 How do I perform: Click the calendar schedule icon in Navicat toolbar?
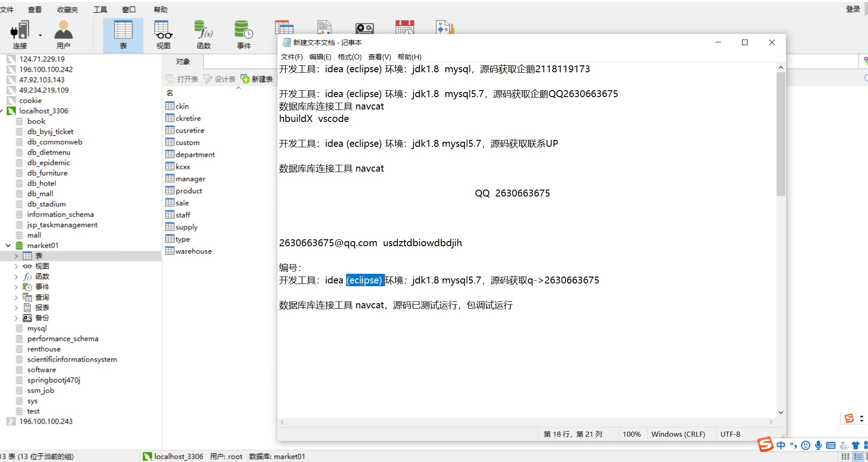tap(405, 27)
